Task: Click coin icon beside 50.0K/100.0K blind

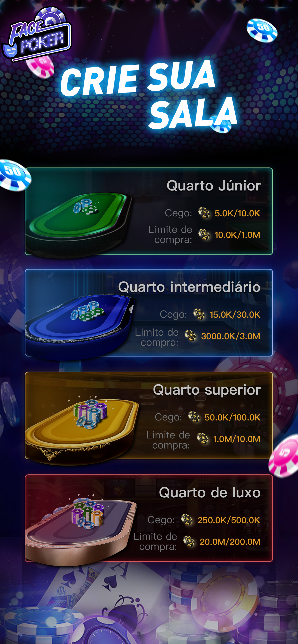Action: click(194, 417)
